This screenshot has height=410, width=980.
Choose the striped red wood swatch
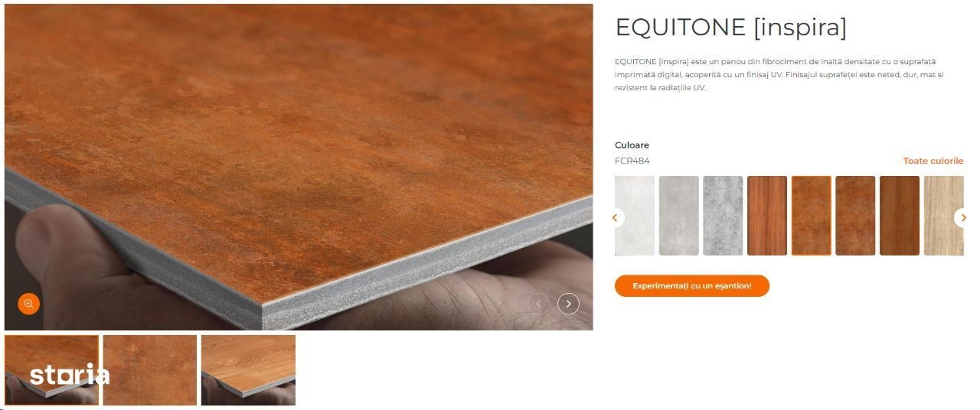point(767,216)
